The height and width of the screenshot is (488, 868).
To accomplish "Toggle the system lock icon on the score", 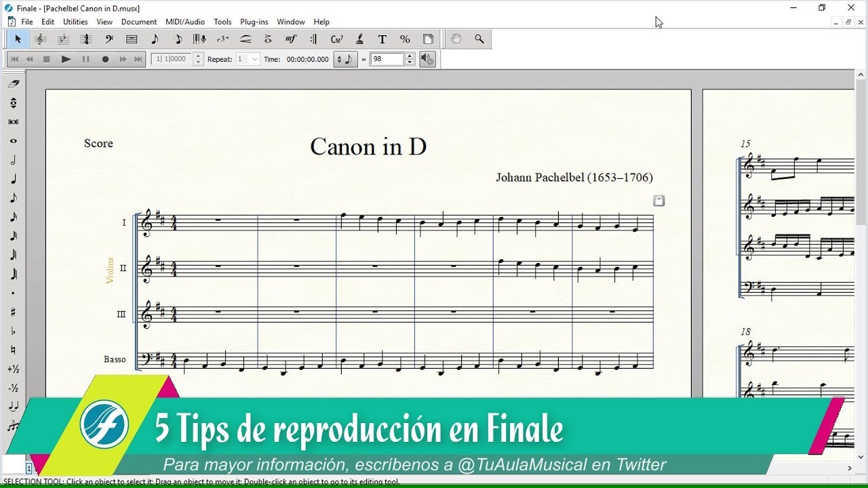I will pos(659,201).
